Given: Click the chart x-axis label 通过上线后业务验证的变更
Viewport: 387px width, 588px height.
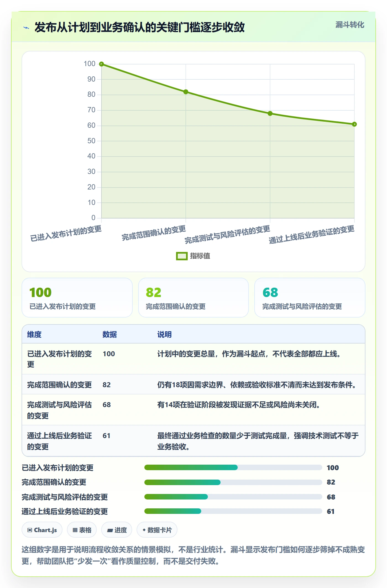Looking at the screenshot, I should coord(312,235).
